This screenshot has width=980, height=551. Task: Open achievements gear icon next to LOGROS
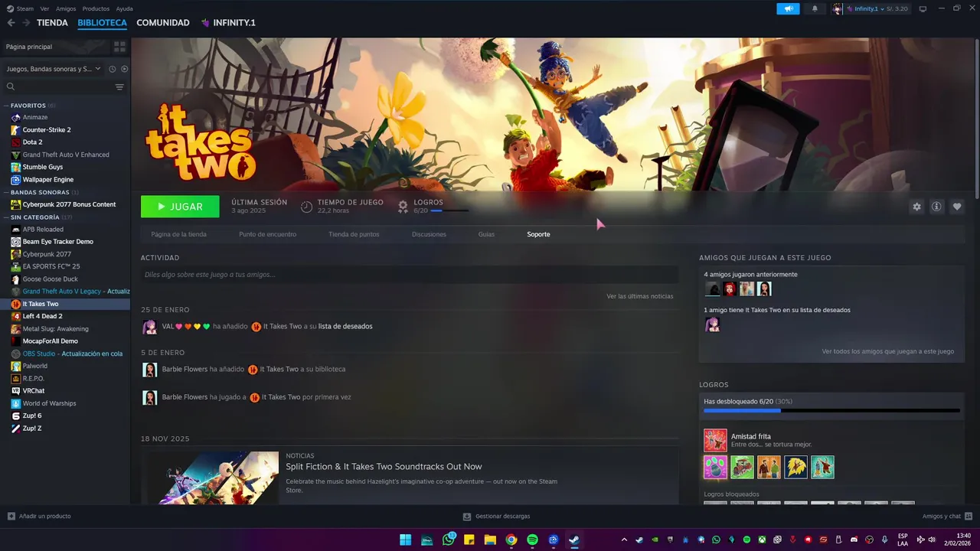(x=403, y=207)
